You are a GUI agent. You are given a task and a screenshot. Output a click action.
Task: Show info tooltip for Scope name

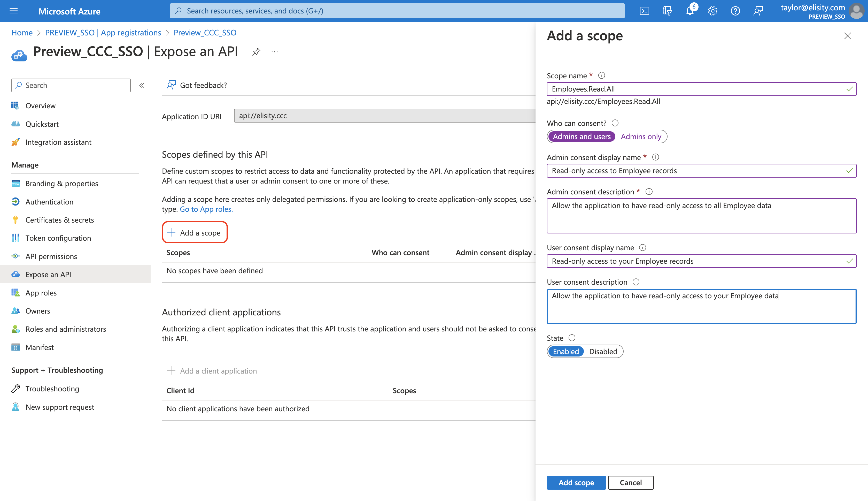pos(602,75)
